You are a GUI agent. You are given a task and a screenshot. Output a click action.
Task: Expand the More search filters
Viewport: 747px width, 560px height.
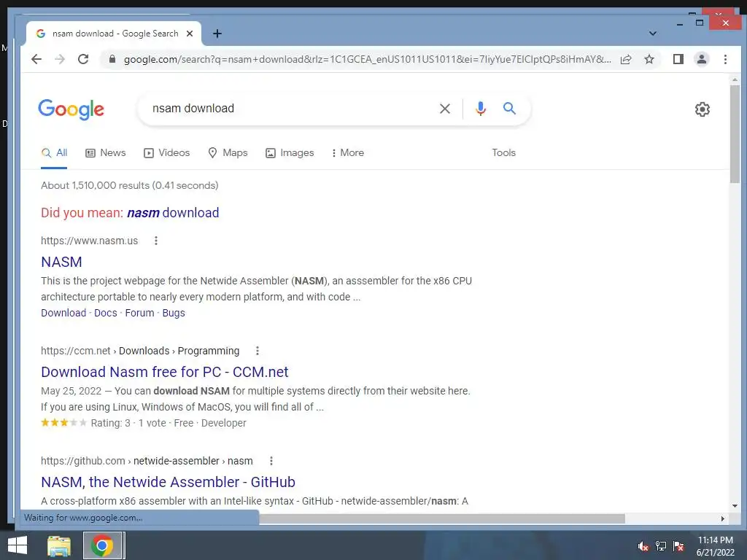[x=348, y=153]
